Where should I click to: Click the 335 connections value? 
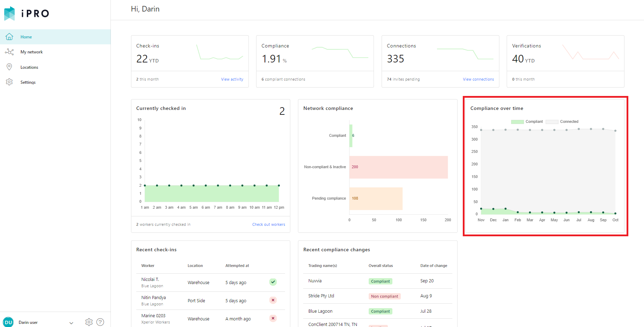pyautogui.click(x=396, y=59)
